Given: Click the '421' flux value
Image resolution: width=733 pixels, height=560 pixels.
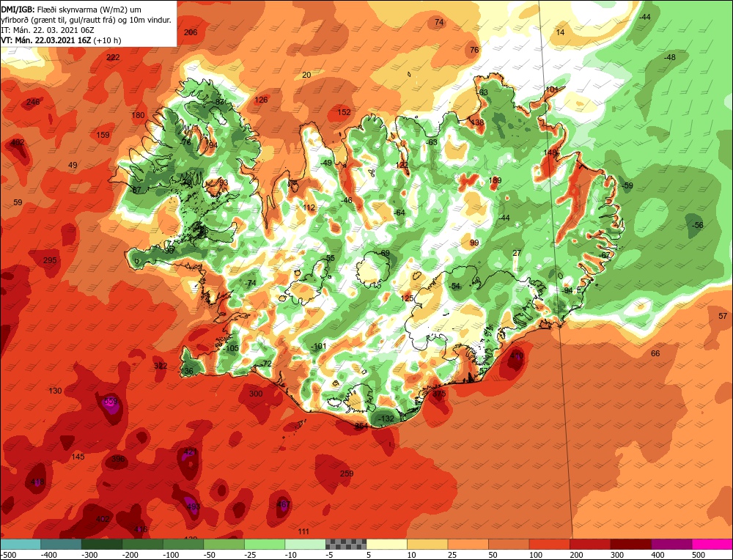Looking at the screenshot, I should (191, 452).
